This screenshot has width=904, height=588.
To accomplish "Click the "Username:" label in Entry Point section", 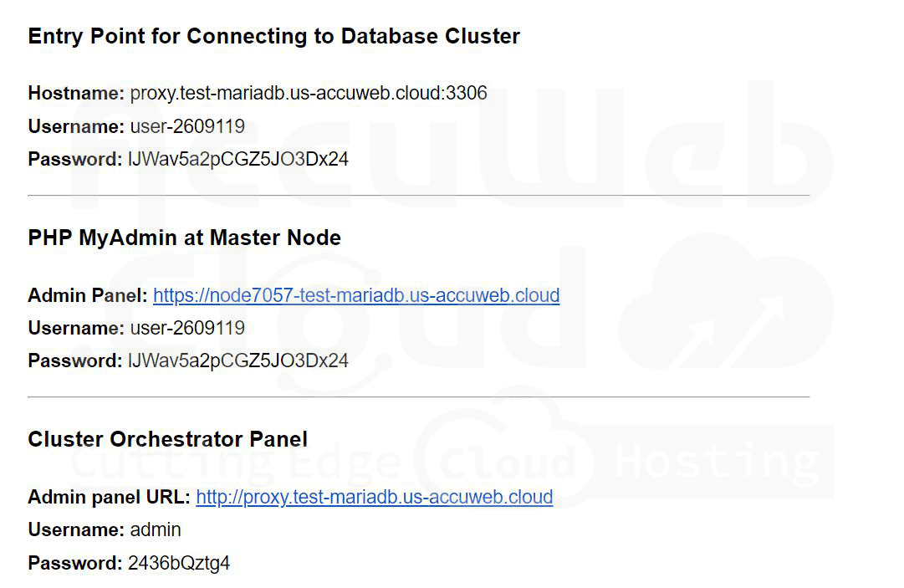I will (x=76, y=126).
